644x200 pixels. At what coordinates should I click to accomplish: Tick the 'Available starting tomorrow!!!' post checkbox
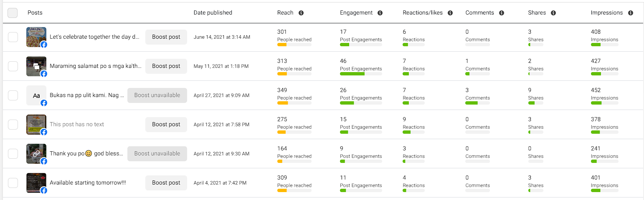(13, 182)
